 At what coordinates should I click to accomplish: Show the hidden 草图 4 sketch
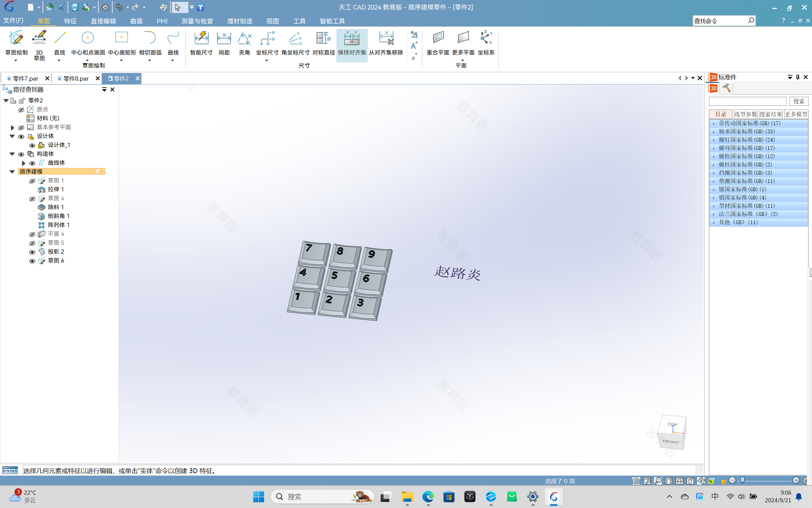pos(32,199)
